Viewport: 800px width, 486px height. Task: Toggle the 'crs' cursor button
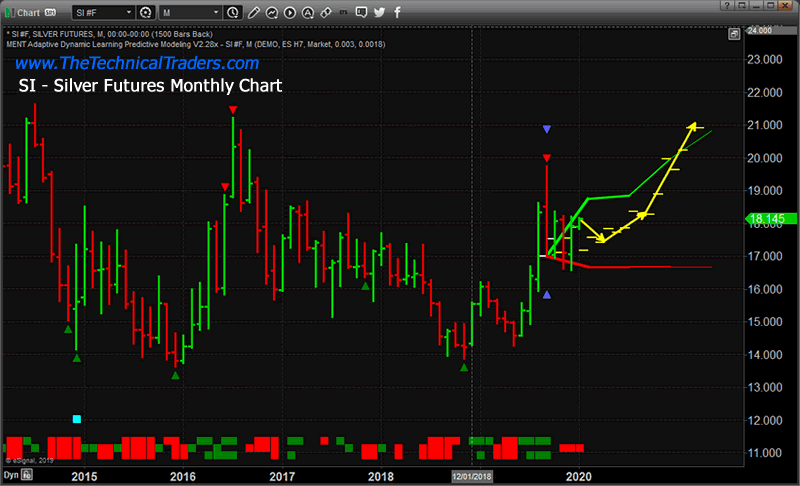343,13
